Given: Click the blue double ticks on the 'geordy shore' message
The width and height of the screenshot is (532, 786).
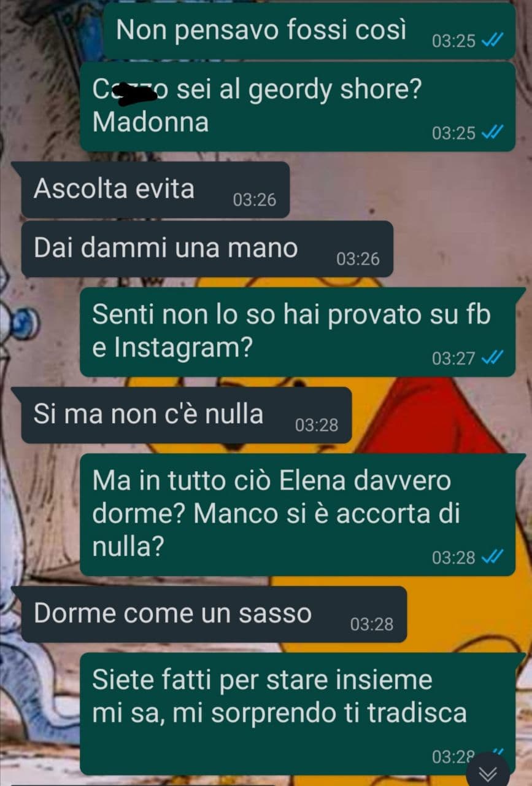Looking at the screenshot, I should [x=493, y=133].
